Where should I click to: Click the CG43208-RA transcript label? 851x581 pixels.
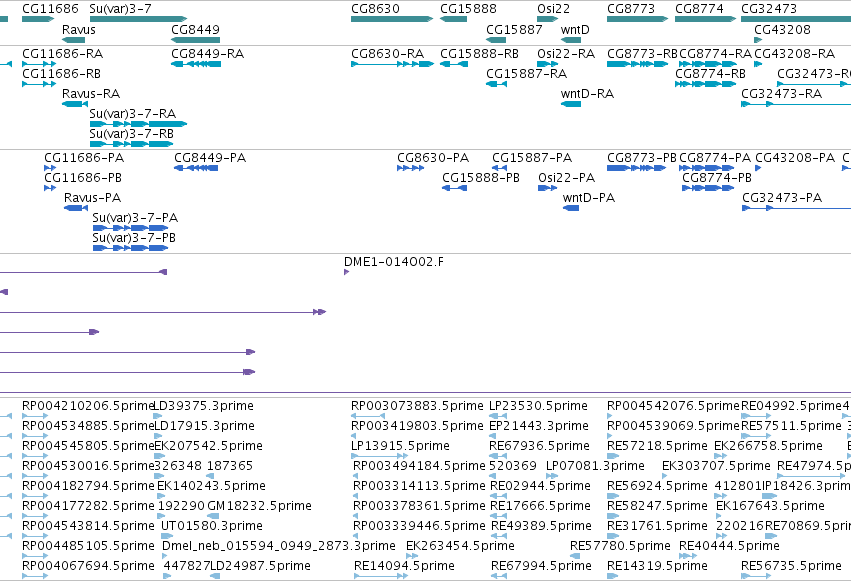[x=795, y=53]
